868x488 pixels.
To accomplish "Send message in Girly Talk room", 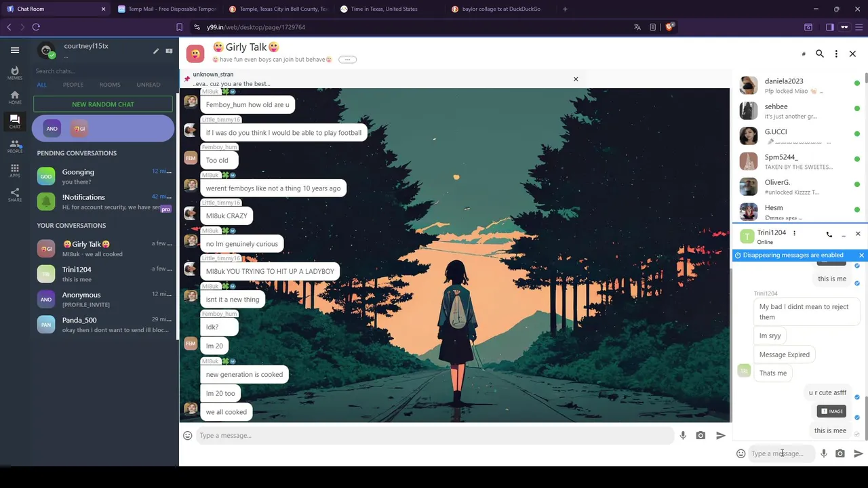I will coord(721,435).
